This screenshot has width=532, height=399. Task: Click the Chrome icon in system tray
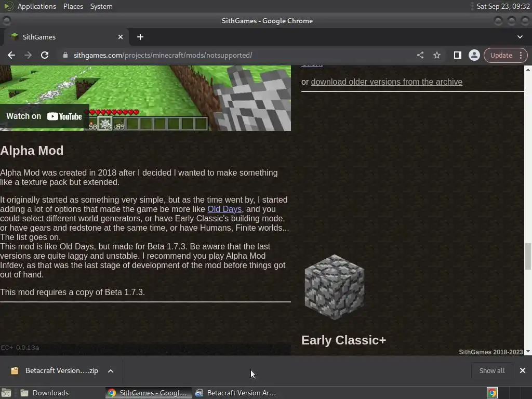[x=492, y=393]
